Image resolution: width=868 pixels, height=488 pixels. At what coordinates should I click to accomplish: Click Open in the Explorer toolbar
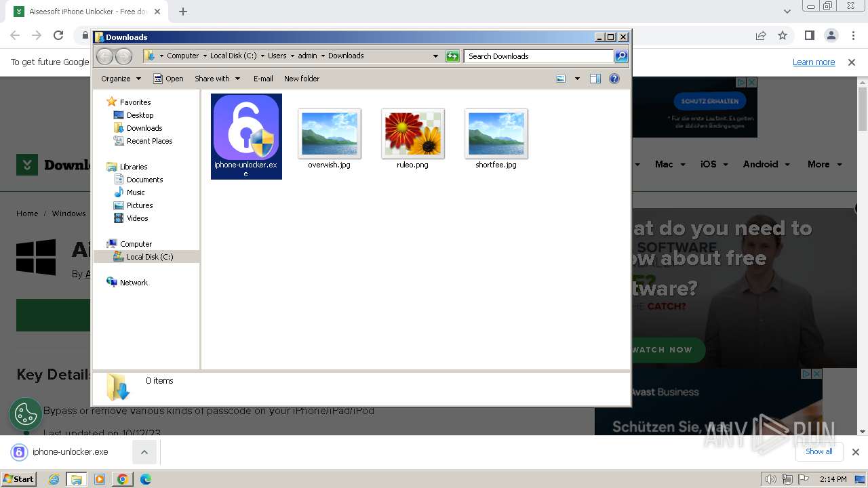pyautogui.click(x=168, y=79)
